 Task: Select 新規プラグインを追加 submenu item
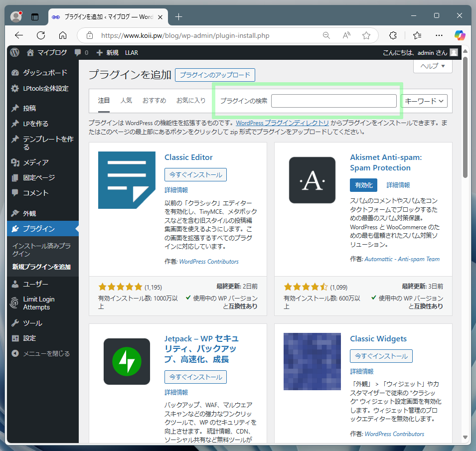[x=41, y=267]
